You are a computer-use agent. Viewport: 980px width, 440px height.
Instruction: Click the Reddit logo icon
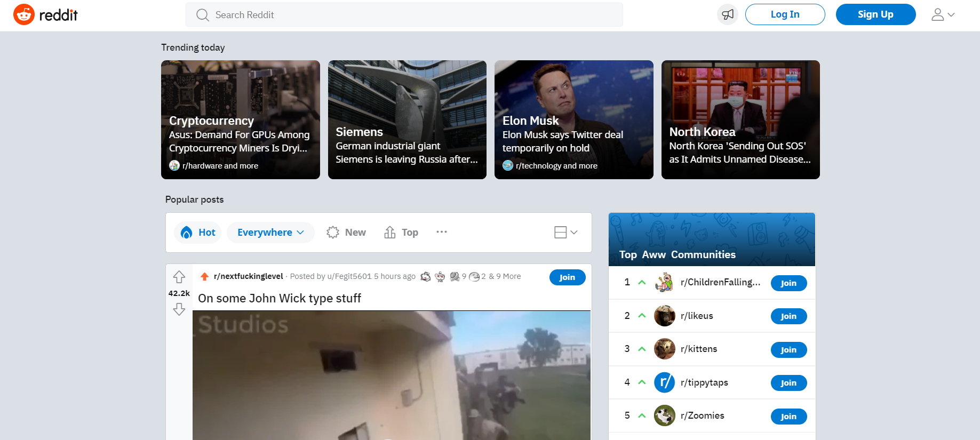pyautogui.click(x=24, y=14)
